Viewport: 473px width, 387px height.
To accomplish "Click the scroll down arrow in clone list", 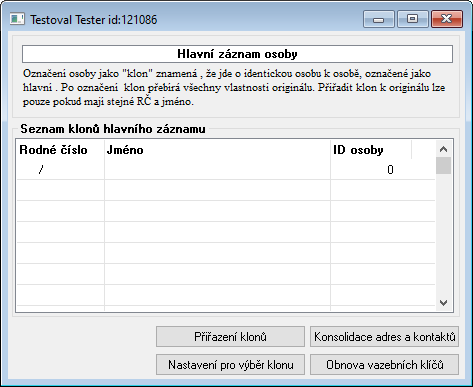I will [x=443, y=303].
